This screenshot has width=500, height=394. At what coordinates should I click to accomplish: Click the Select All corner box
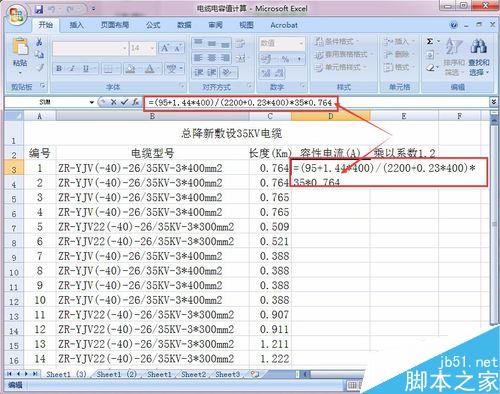point(14,116)
